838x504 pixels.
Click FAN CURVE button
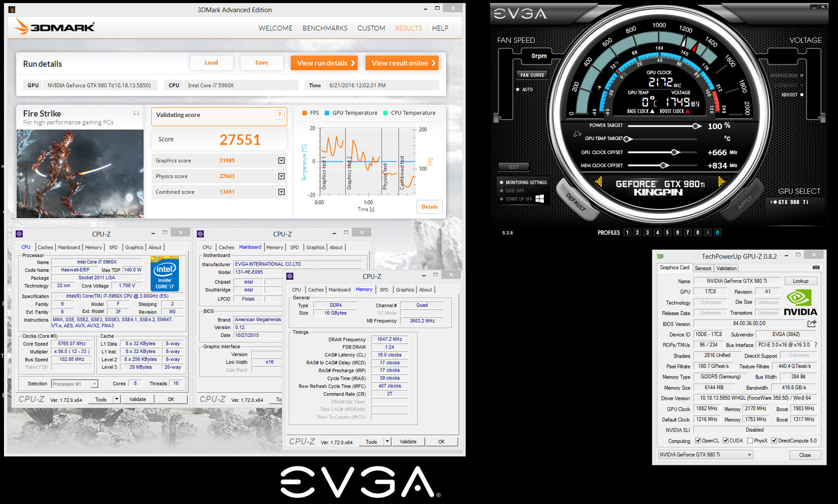(532, 75)
